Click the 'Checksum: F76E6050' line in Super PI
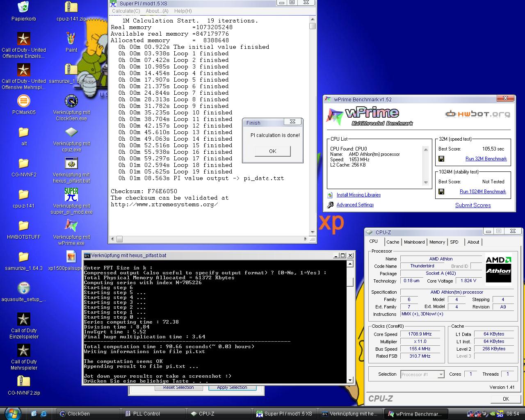525x420 pixels. coord(144,191)
